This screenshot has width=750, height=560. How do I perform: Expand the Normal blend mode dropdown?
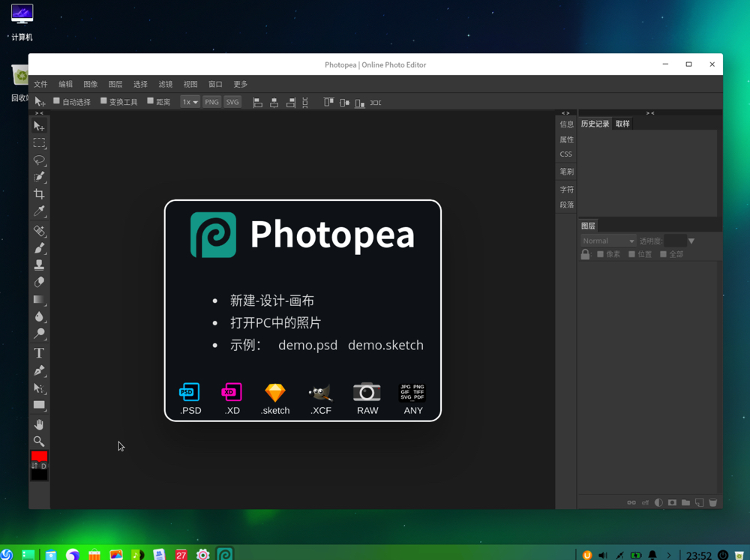click(x=608, y=241)
